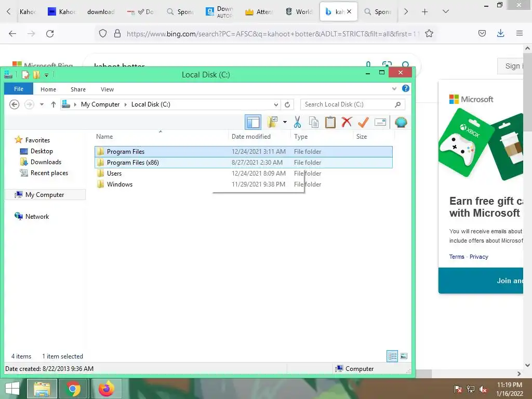The width and height of the screenshot is (532, 399).
Task: Expand the ribbon with the chevron
Action: click(x=394, y=88)
